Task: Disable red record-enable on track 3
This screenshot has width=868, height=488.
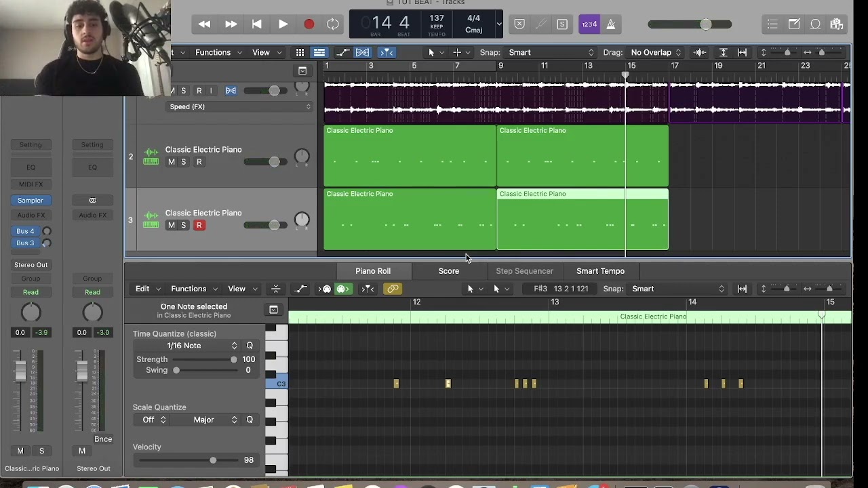Action: pos(199,225)
